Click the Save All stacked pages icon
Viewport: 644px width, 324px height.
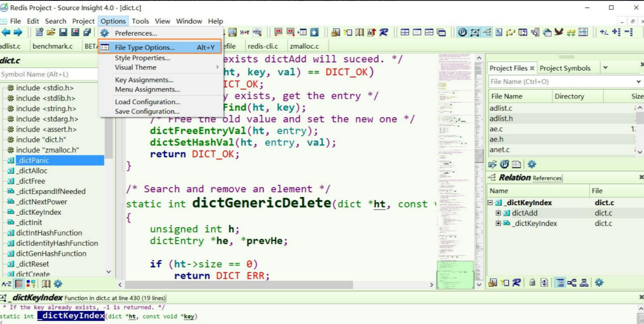pos(87,32)
